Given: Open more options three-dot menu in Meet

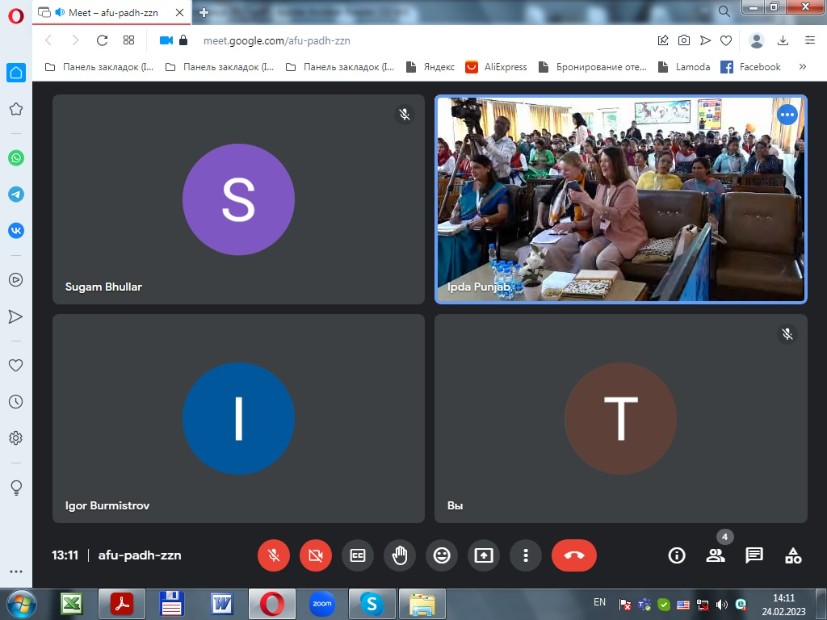Looking at the screenshot, I should (x=526, y=555).
